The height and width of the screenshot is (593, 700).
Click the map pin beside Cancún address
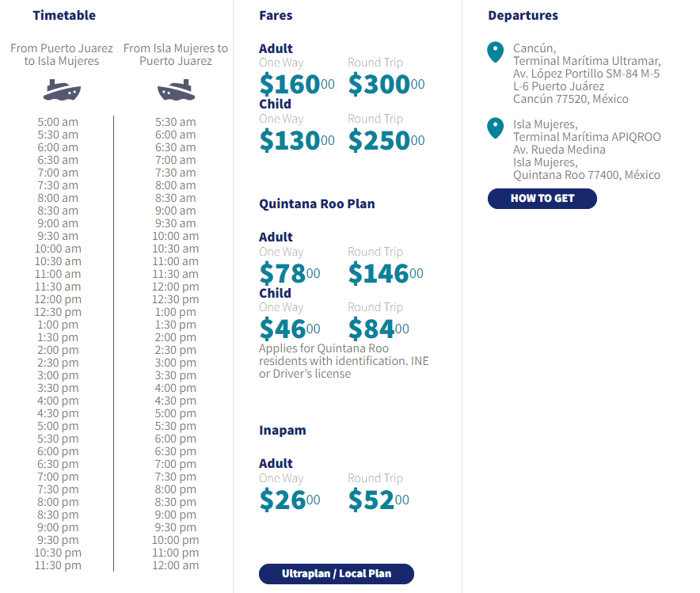[496, 52]
